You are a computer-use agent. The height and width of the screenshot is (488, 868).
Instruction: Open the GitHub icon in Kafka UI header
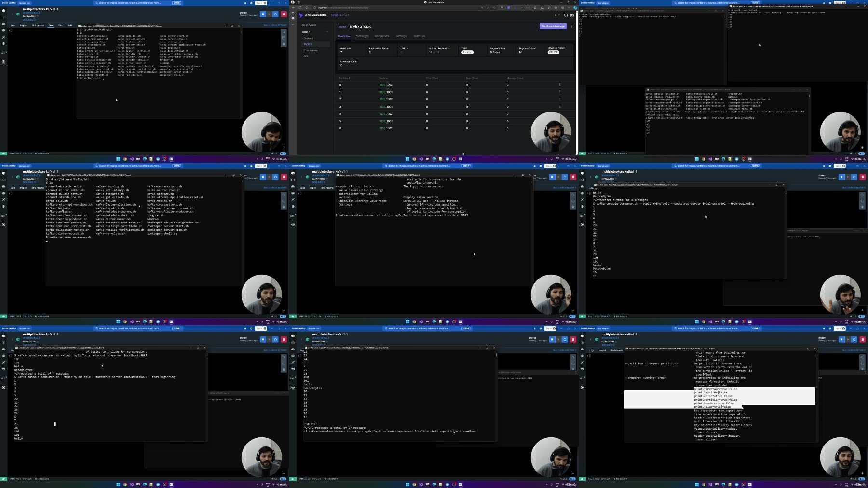tap(566, 15)
